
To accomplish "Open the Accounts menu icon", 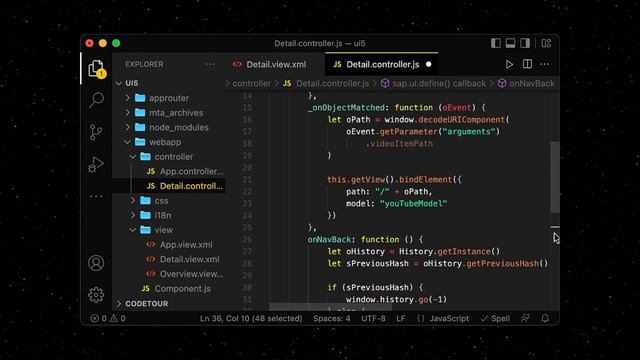I will click(96, 263).
